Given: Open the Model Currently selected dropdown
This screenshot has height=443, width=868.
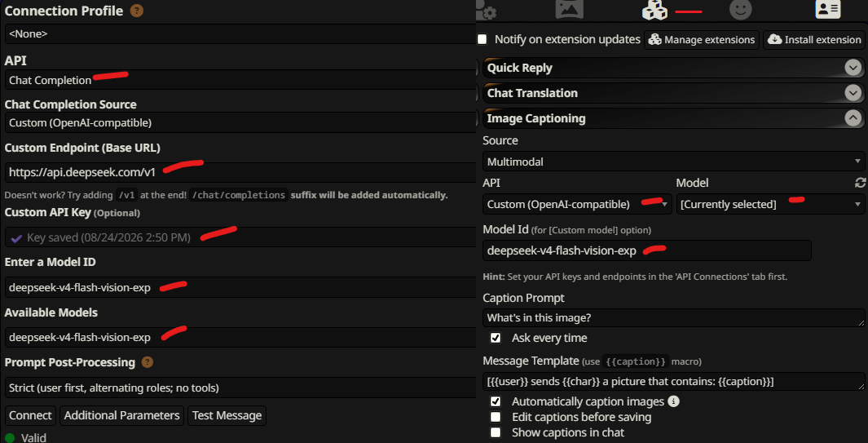Looking at the screenshot, I should [x=770, y=204].
